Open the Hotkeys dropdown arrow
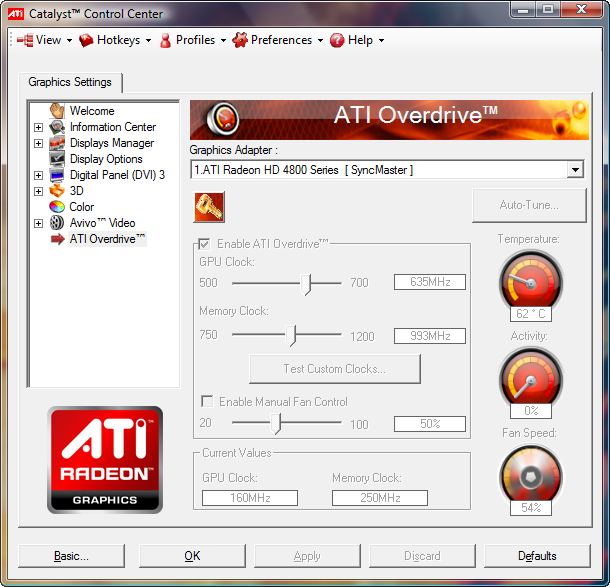This screenshot has height=587, width=610. tap(148, 40)
